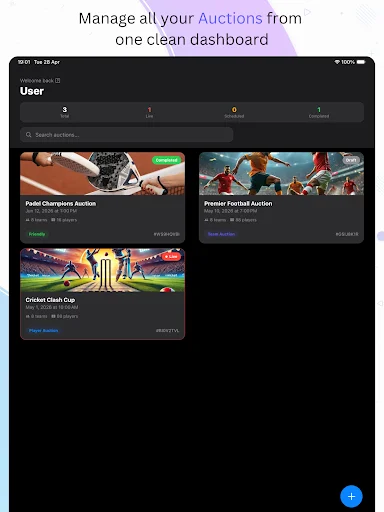This screenshot has height=512, width=384.
Task: Click the players icon on Cricket Clash Cup card
Action: (x=53, y=316)
